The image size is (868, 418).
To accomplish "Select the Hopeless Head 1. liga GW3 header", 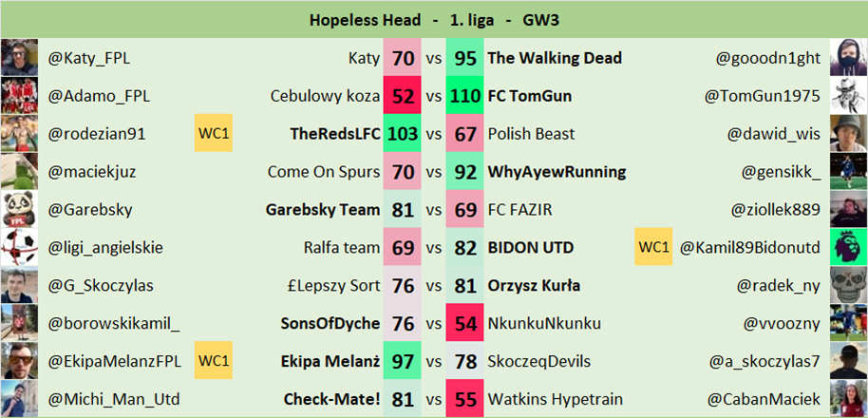I will click(x=434, y=20).
